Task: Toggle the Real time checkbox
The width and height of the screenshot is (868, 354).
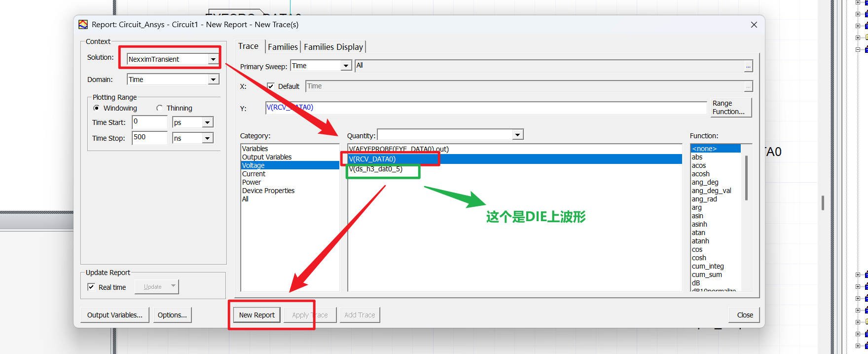Action: coord(91,287)
